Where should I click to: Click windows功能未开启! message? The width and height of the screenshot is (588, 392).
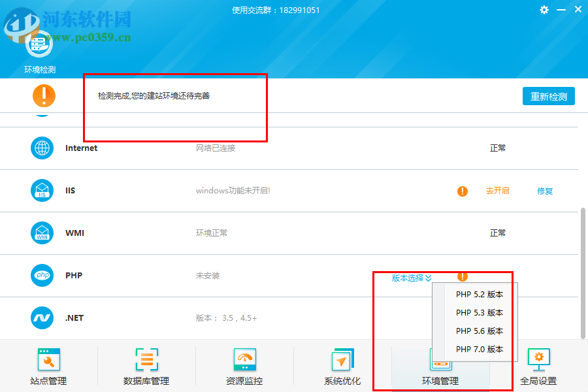(x=233, y=191)
